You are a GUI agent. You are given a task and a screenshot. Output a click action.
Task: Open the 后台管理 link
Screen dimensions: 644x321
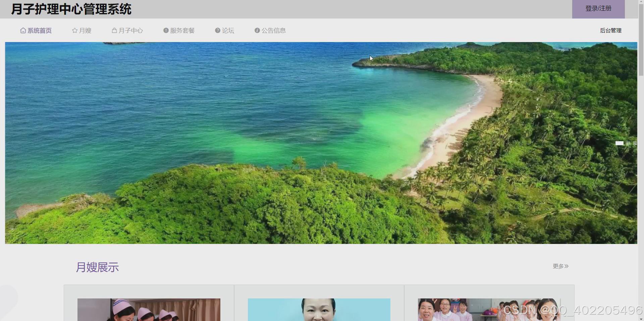(611, 31)
